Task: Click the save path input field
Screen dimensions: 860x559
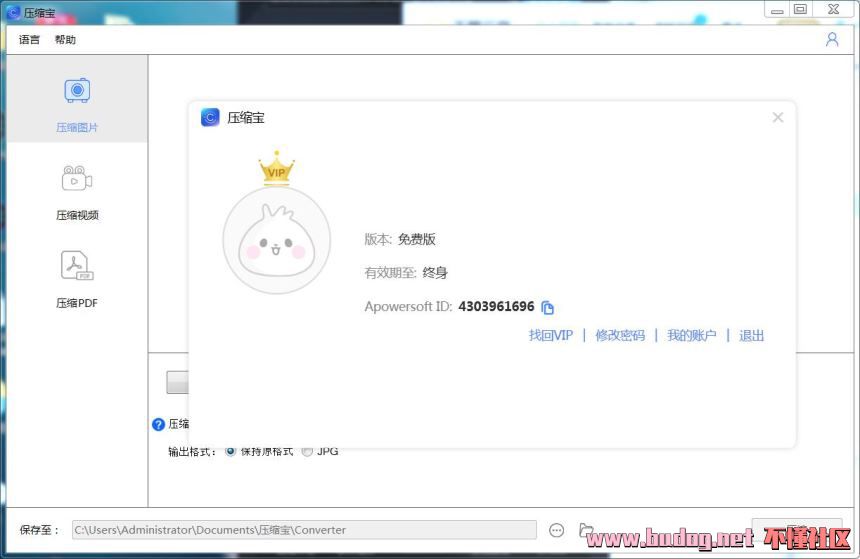Action: (x=304, y=530)
